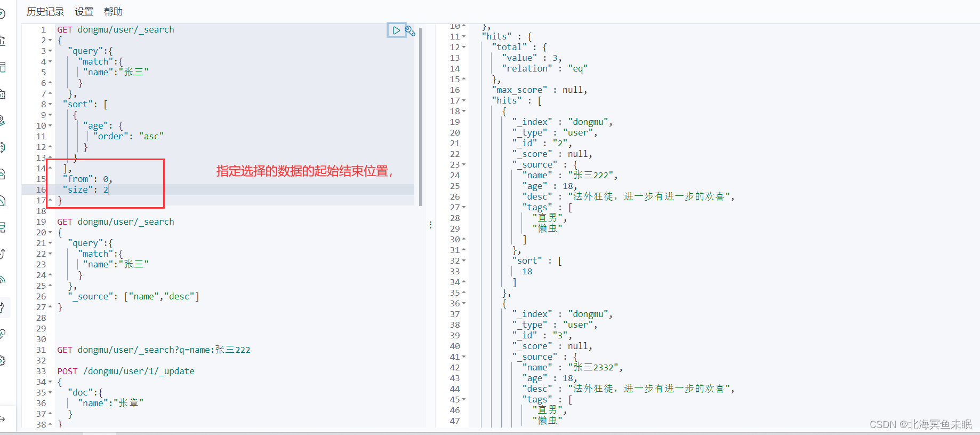Viewport: 980px width, 435px height.
Task: Click the "relation" : "eq" response line
Action: [x=544, y=69]
